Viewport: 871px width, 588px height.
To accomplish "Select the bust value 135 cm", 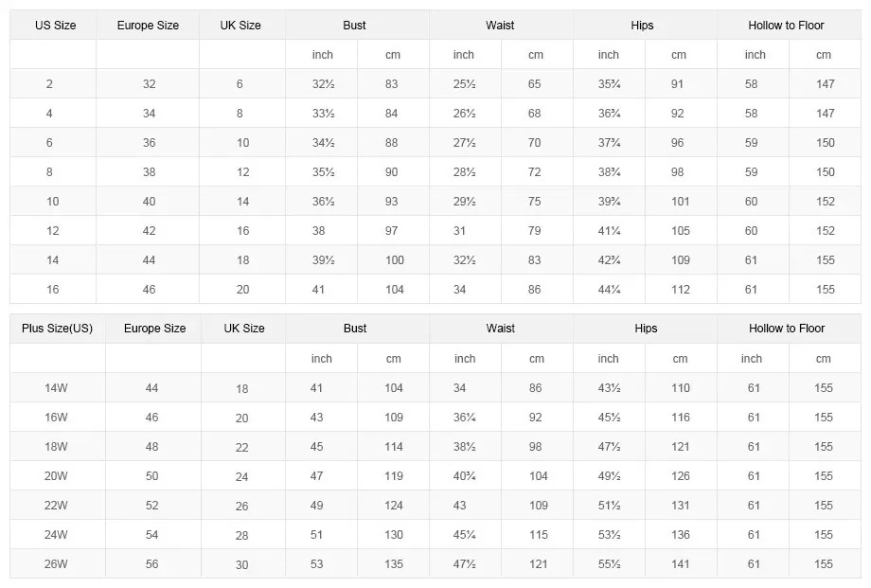I will (394, 564).
